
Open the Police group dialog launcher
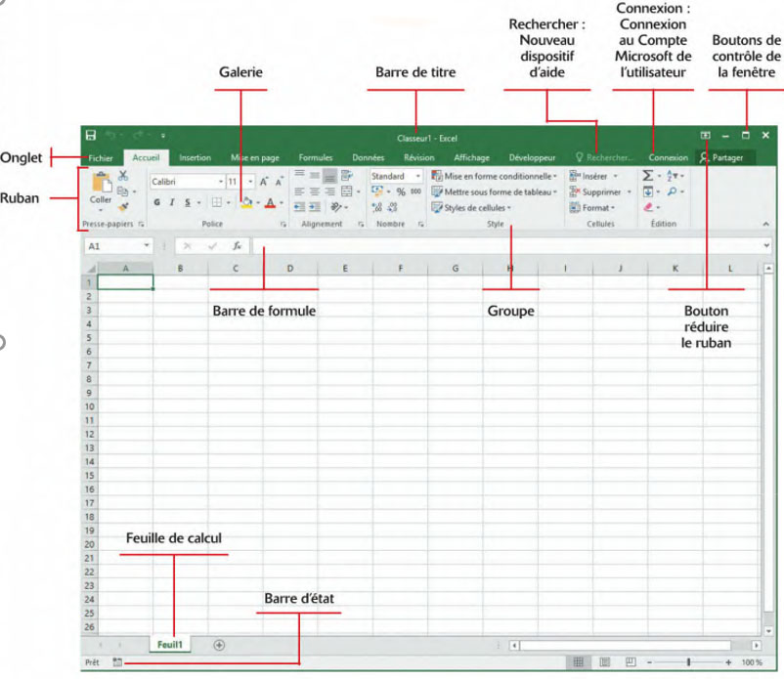click(x=283, y=225)
